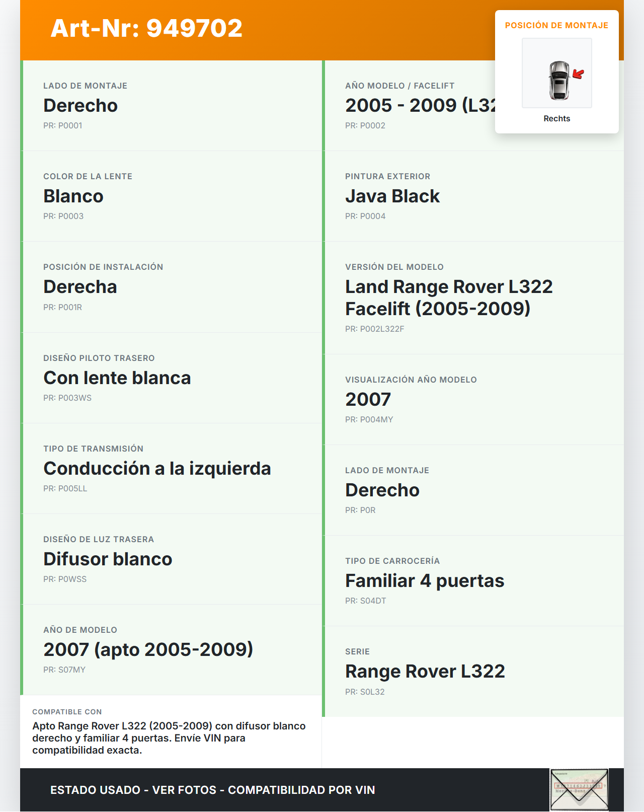Image resolution: width=644 pixels, height=812 pixels.
Task: Click the 'Difusor blanco' tail light card
Action: coord(172,559)
